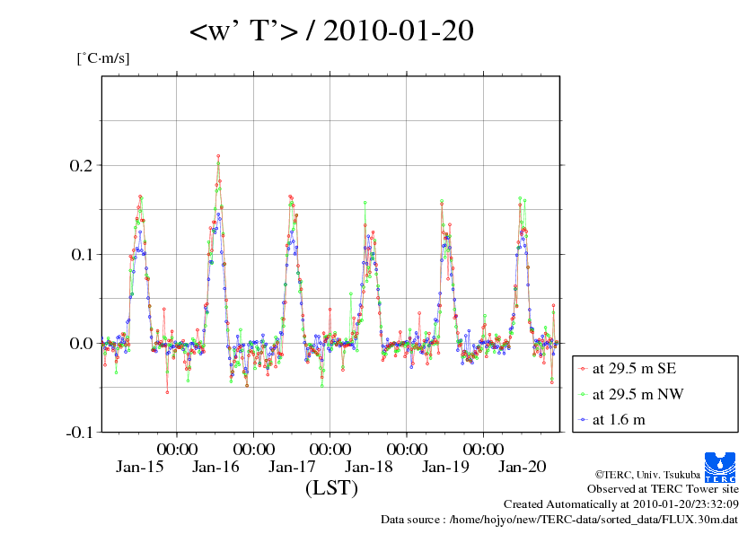This screenshot has width=756, height=534.
Task: Click the TERC logo icon
Action: (720, 467)
